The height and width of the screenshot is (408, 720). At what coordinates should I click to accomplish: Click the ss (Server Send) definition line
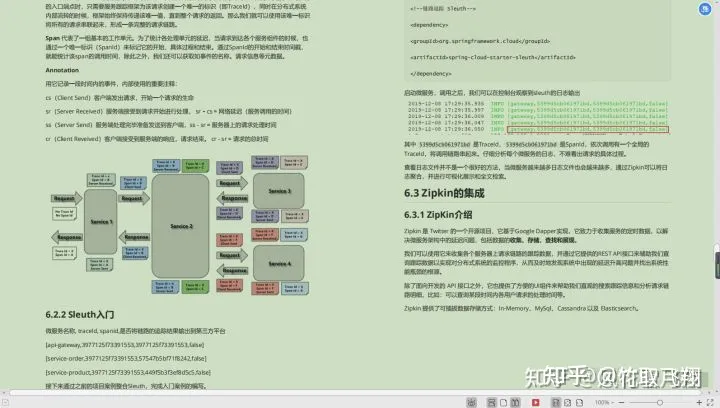click(x=161, y=125)
